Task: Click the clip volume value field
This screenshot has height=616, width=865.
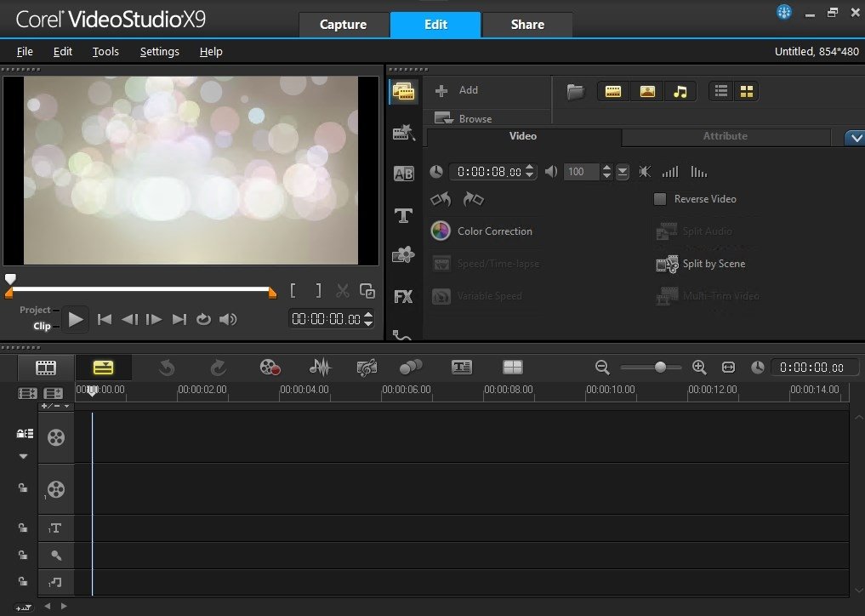Action: [582, 172]
